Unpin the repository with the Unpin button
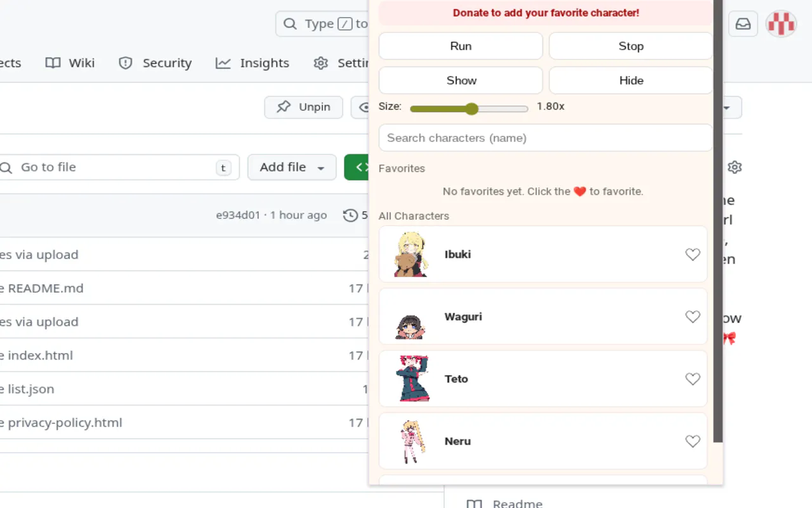This screenshot has width=812, height=508. coord(303,107)
